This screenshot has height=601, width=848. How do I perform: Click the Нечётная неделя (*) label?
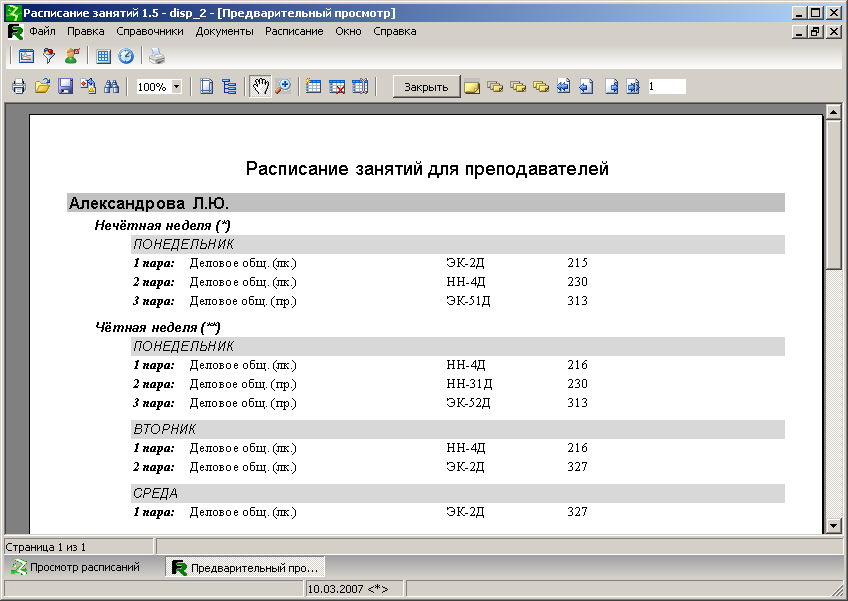tap(163, 225)
